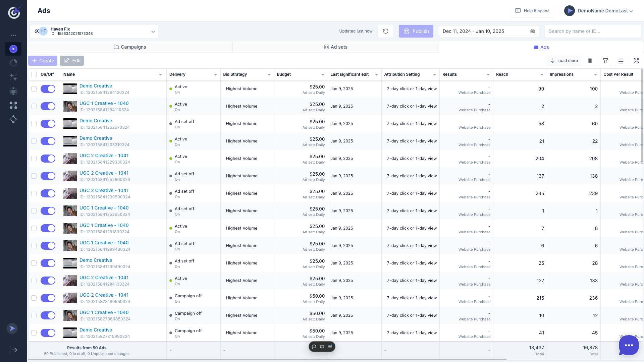Click the Help Request message icon

pyautogui.click(x=518, y=11)
